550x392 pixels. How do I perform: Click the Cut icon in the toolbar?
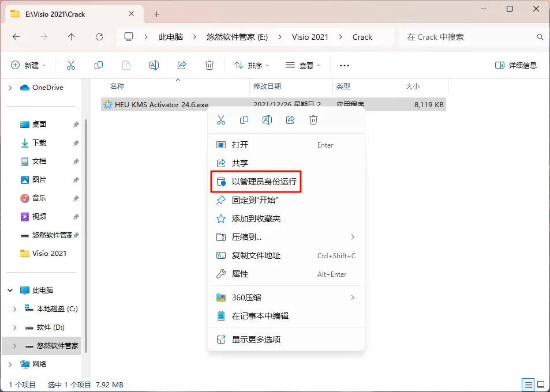[71, 65]
